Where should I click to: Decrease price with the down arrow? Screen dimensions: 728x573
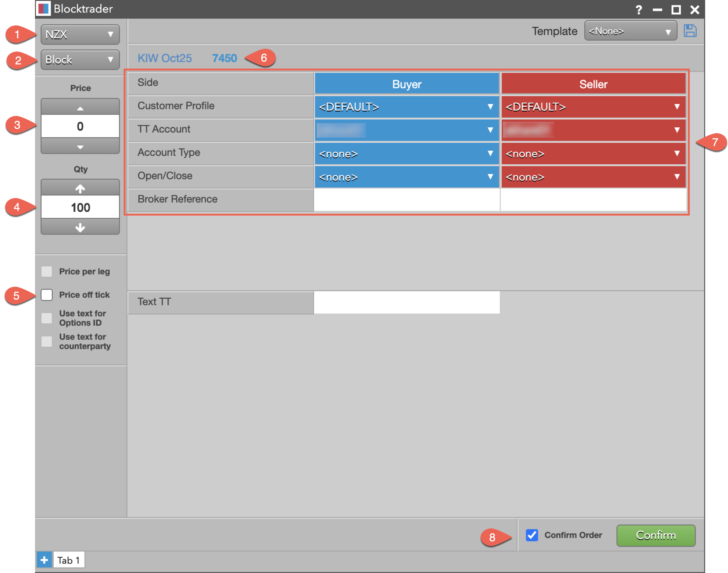pos(80,147)
